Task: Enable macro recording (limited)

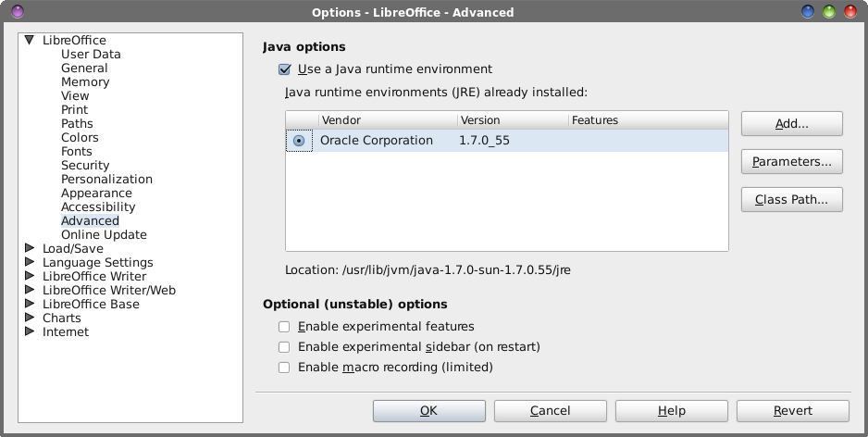Action: (x=284, y=368)
